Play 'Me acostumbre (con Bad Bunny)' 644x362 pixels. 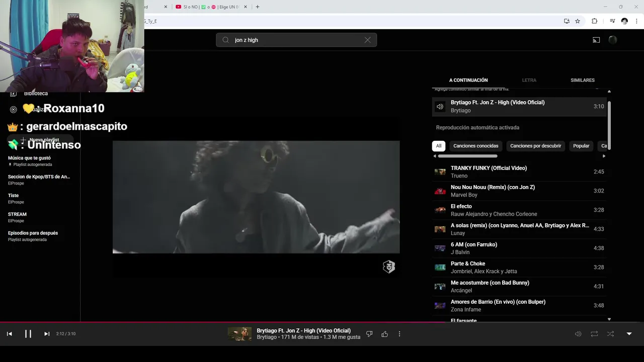519,287
